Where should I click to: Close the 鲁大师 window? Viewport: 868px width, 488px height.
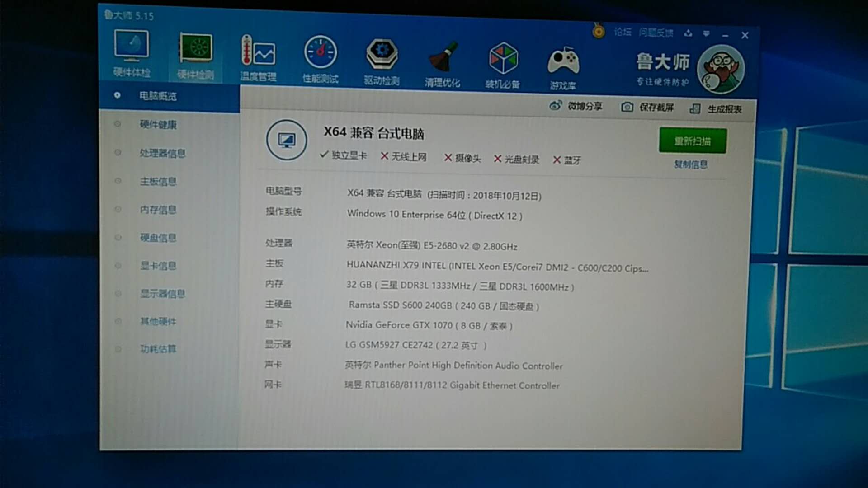(745, 35)
